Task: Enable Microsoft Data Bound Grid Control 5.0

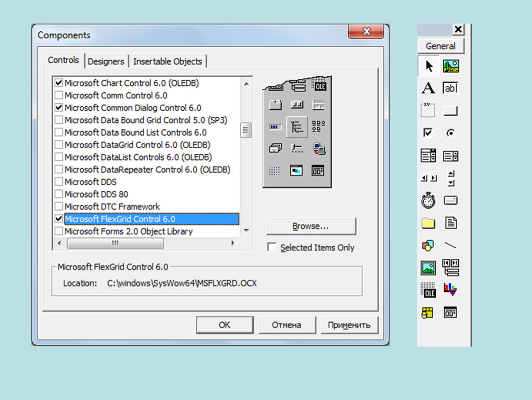Action: point(59,120)
